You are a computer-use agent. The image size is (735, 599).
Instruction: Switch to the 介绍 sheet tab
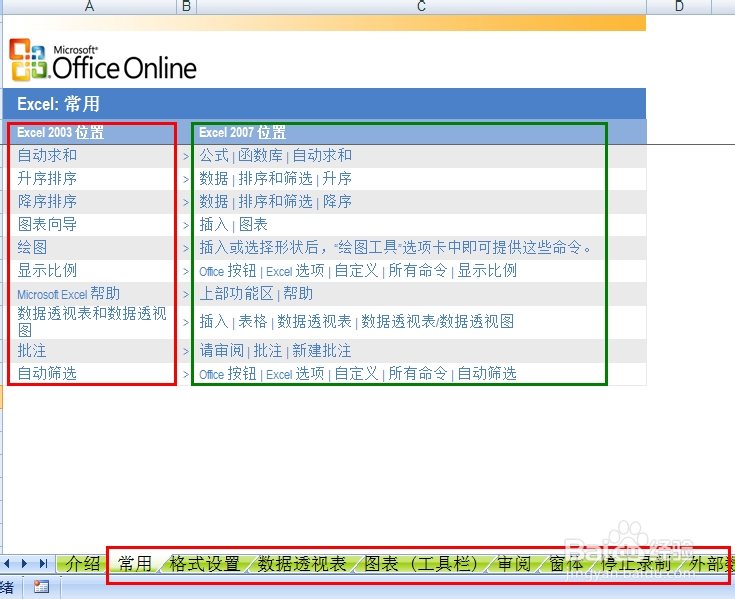tap(83, 563)
